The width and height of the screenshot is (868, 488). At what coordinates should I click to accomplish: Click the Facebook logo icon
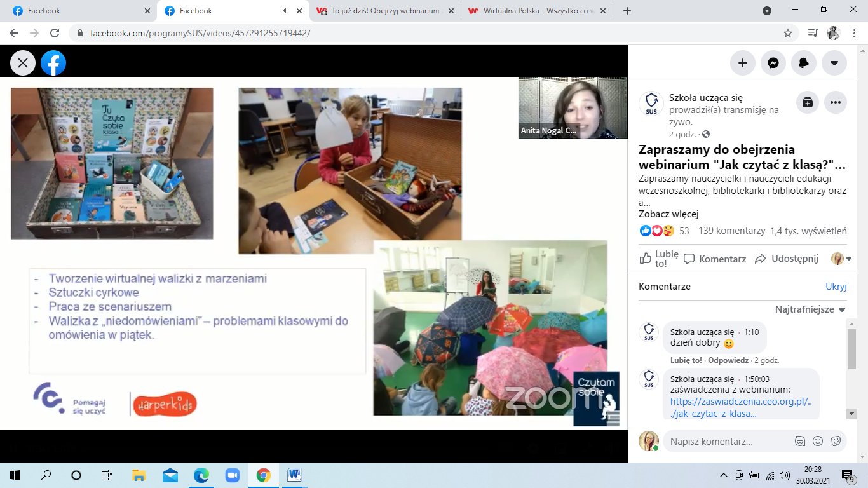click(x=53, y=63)
